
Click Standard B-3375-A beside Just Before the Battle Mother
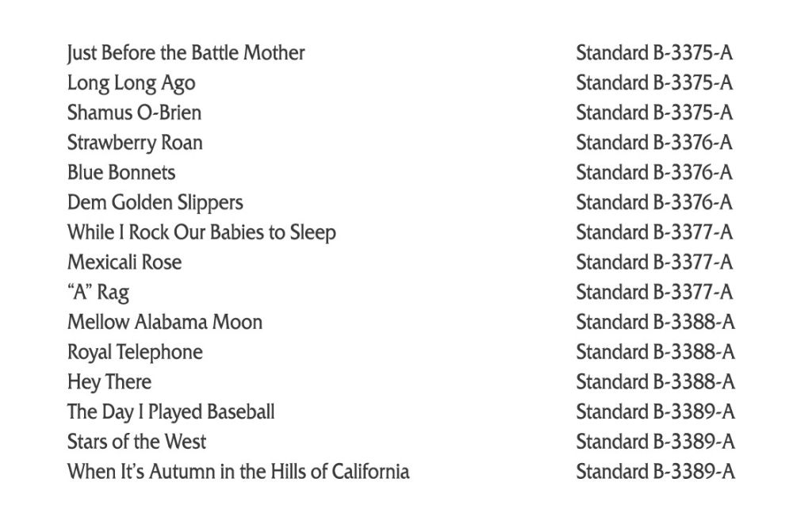point(654,52)
